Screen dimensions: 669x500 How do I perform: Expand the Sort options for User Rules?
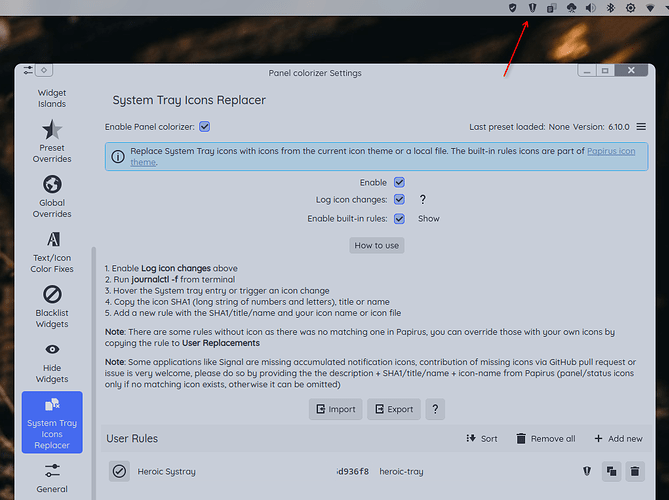[482, 439]
